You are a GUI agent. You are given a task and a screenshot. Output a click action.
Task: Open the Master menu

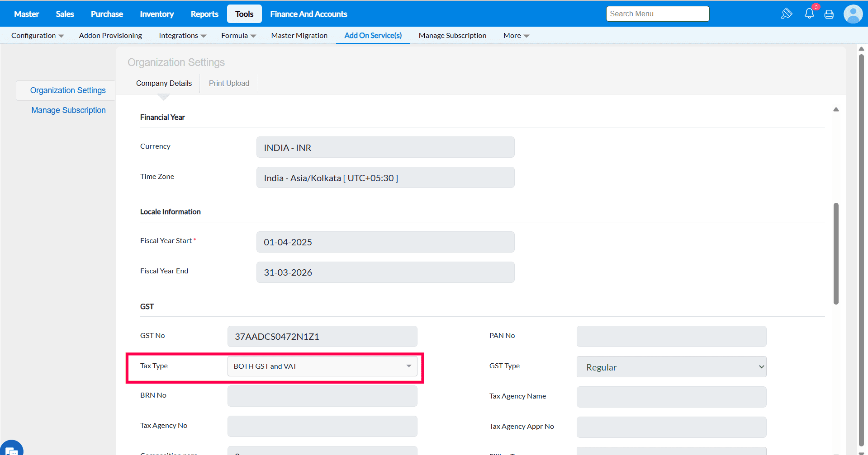[27, 14]
